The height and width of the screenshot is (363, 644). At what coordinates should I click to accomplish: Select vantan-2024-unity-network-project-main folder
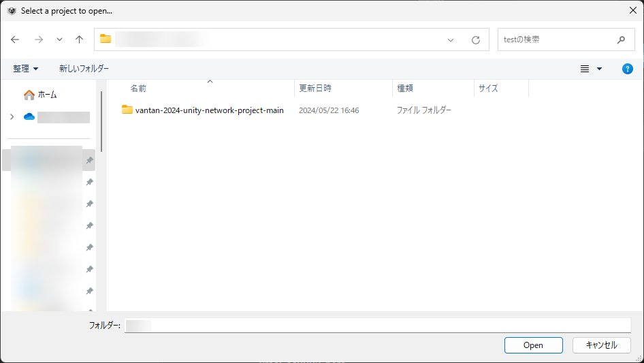pos(210,110)
